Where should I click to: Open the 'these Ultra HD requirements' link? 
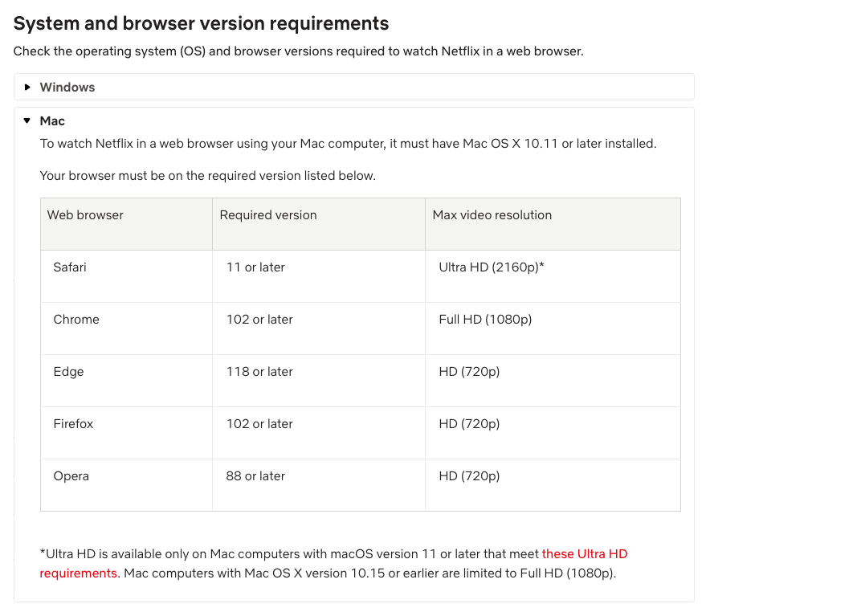point(584,554)
